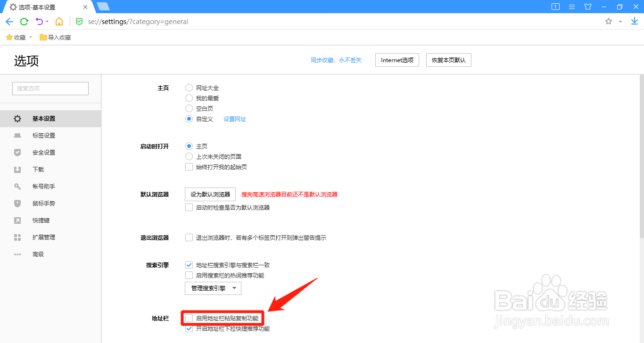Screen dimensions: 644x343
Task: Open the download manager icon at top right
Action: [633, 21]
